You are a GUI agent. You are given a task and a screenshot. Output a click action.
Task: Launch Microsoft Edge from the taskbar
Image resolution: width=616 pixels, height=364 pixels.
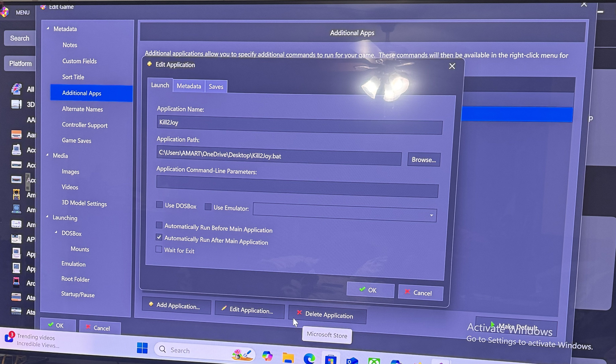point(310,359)
